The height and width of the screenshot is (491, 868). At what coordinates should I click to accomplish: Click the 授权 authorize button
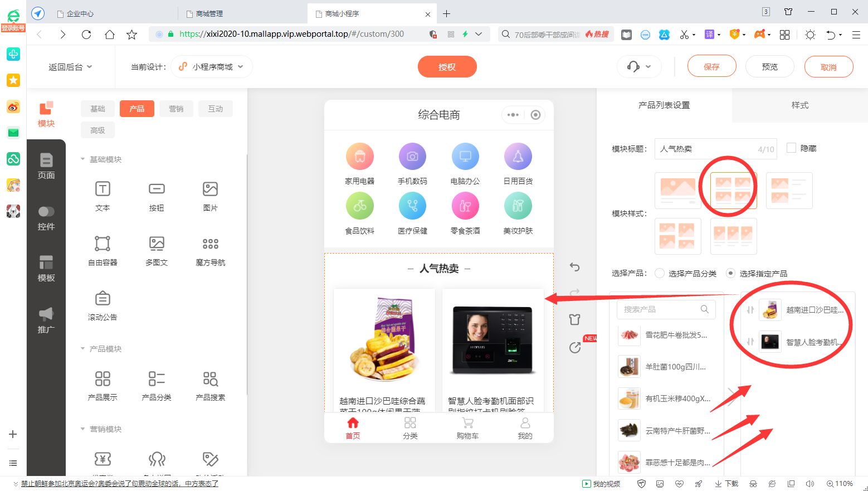coord(447,66)
